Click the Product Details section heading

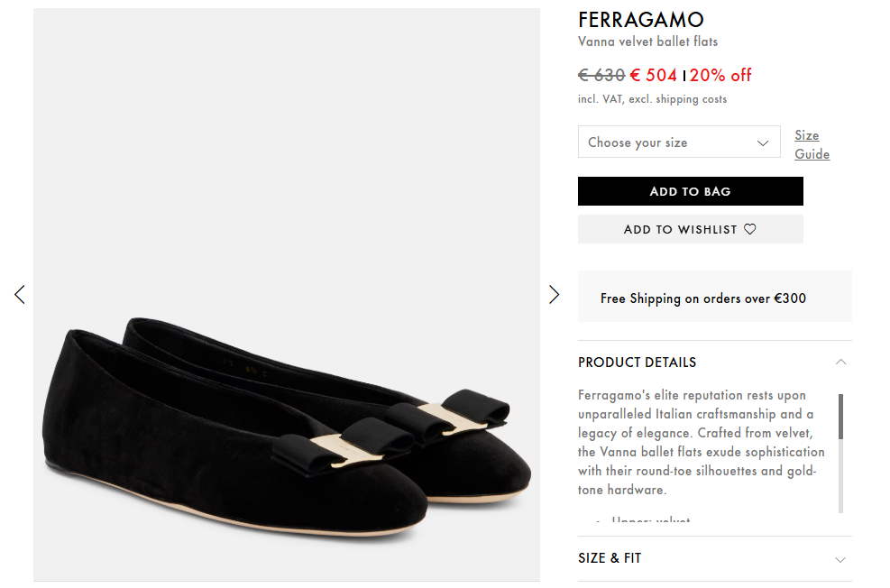[x=637, y=362]
